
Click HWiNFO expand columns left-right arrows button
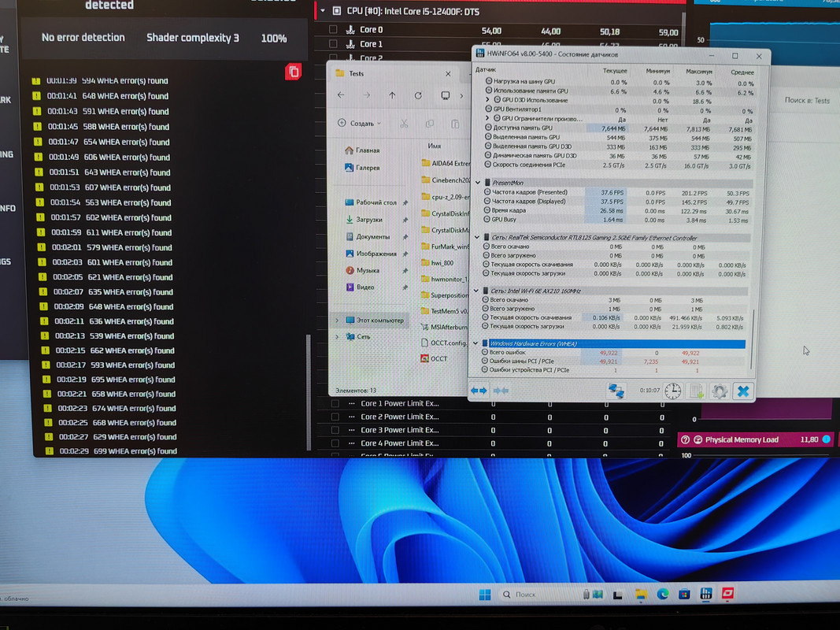(479, 391)
